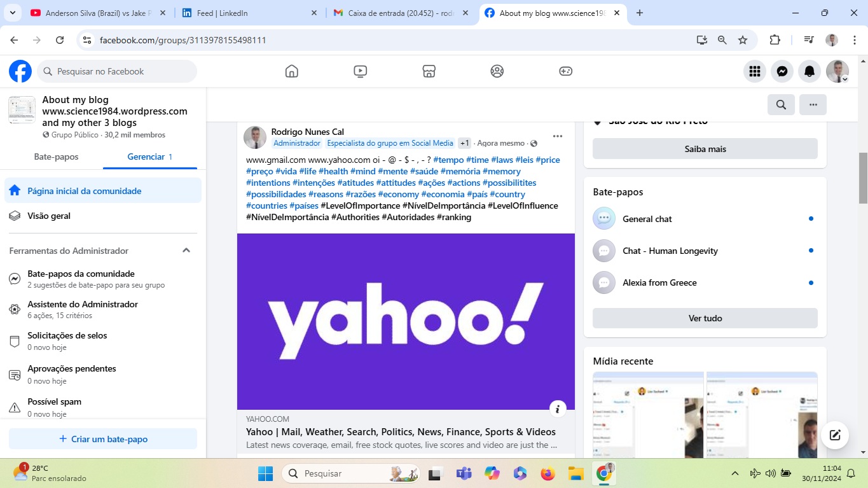Screen dimensions: 868x488
Task: Open File Explorer from the taskbar
Action: pyautogui.click(x=575, y=473)
